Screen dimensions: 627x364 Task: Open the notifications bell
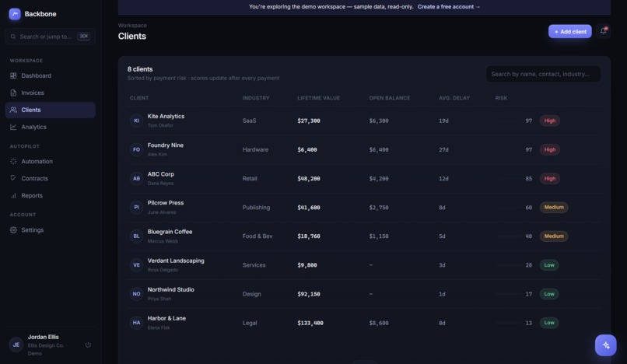pos(604,31)
